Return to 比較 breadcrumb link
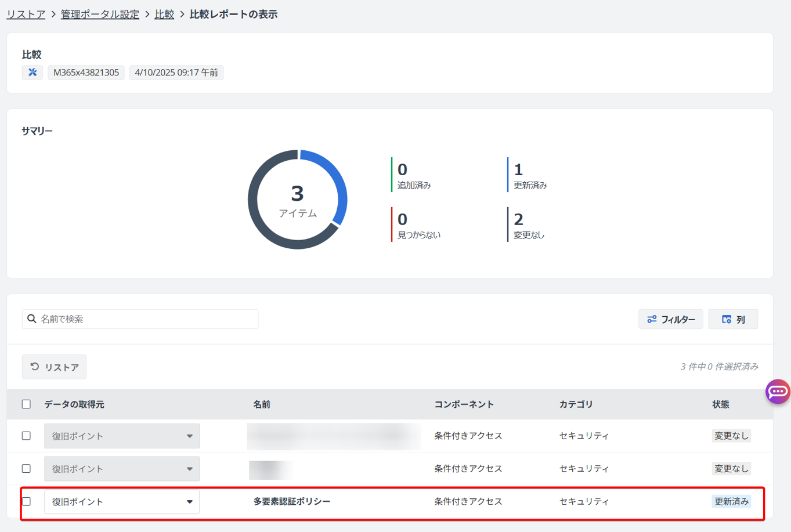The image size is (791, 532). click(x=164, y=15)
